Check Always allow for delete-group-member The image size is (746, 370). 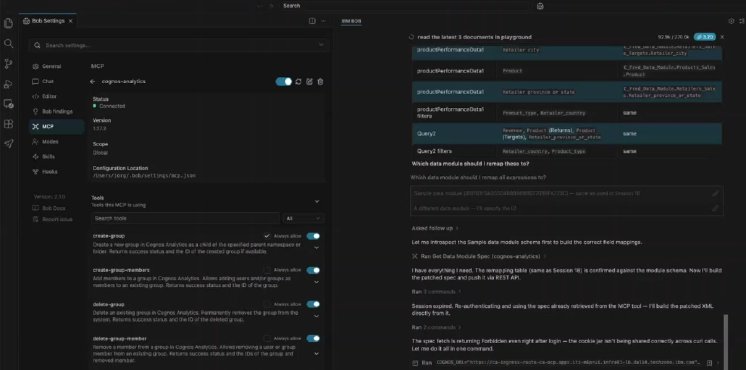[267, 338]
